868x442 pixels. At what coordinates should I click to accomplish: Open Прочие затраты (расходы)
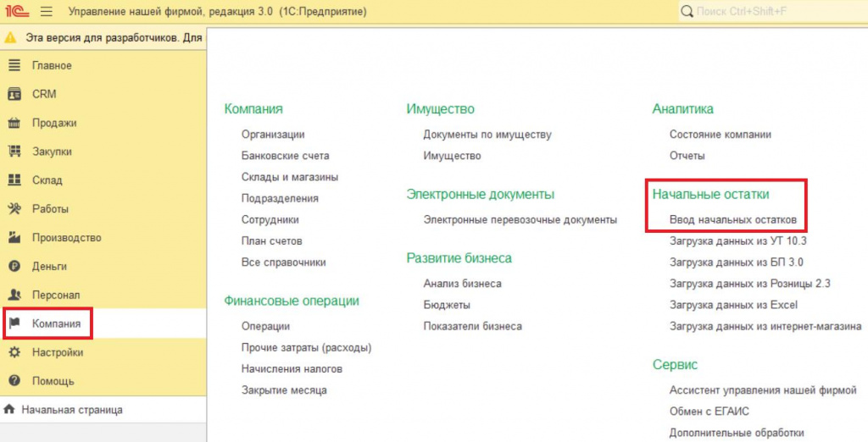306,348
